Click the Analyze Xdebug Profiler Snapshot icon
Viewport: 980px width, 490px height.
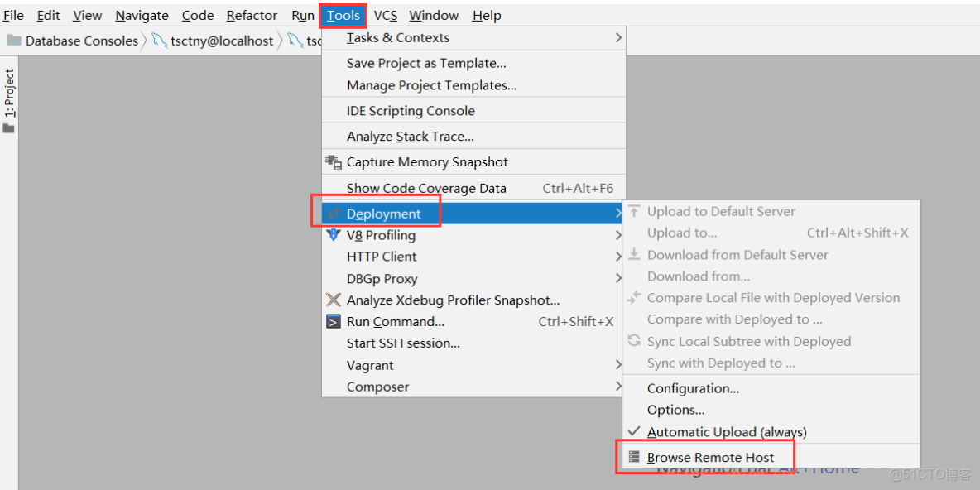coord(334,300)
